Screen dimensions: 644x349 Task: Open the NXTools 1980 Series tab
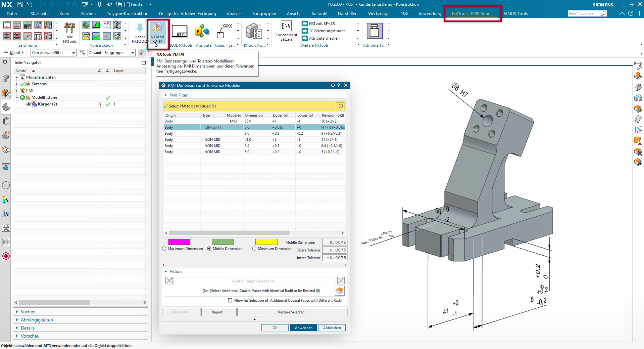472,13
